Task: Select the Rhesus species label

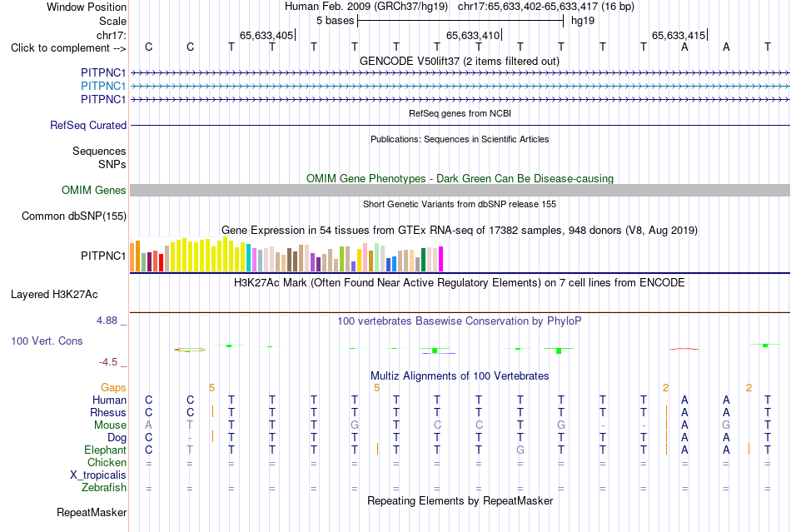Action: pyautogui.click(x=108, y=412)
